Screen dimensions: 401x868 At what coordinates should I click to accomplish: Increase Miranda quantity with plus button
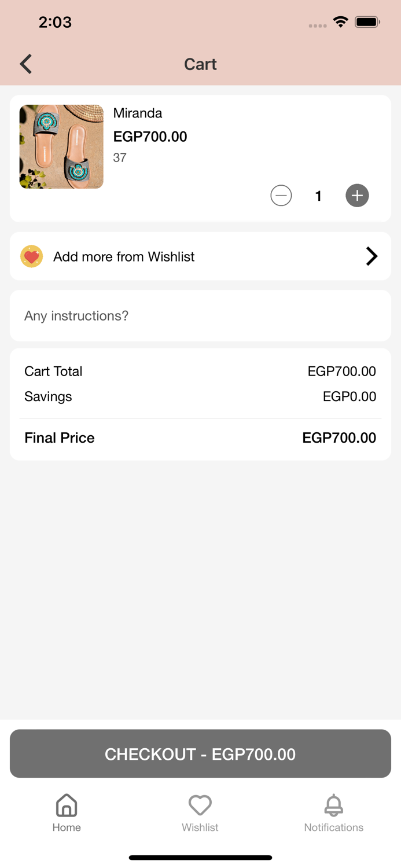(x=357, y=196)
